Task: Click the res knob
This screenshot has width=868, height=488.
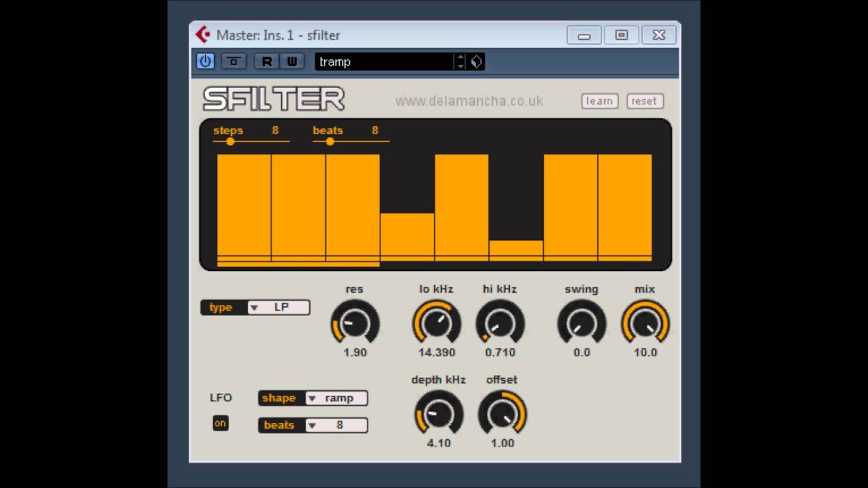Action: [x=355, y=323]
